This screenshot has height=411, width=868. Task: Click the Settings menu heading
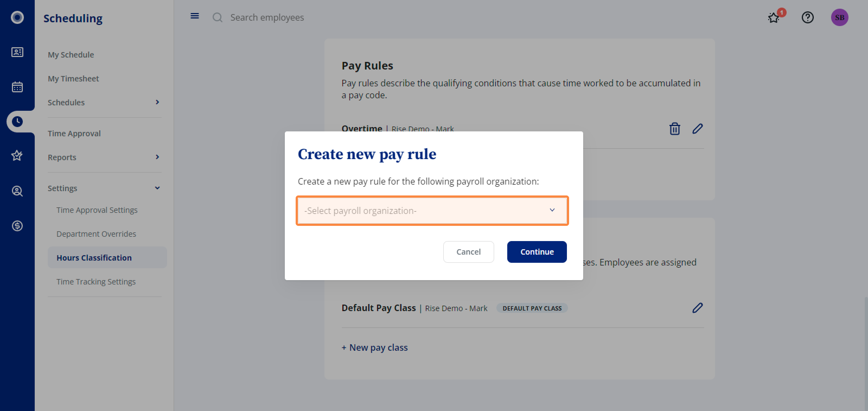coord(62,188)
